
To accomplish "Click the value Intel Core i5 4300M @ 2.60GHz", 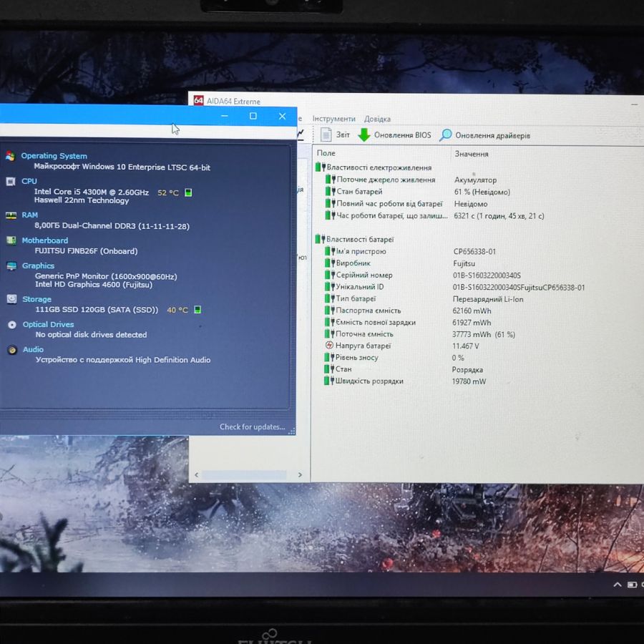I will point(91,192).
